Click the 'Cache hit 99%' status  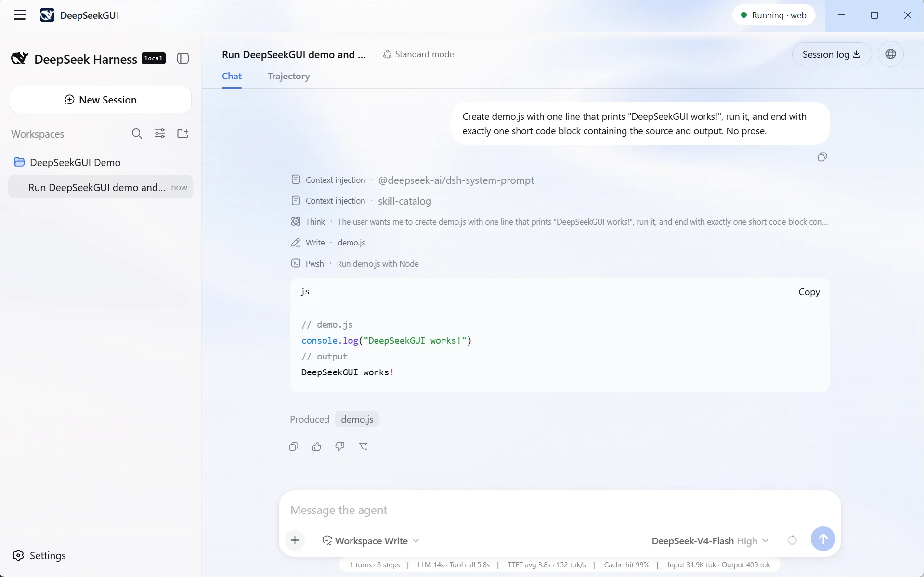pyautogui.click(x=626, y=565)
